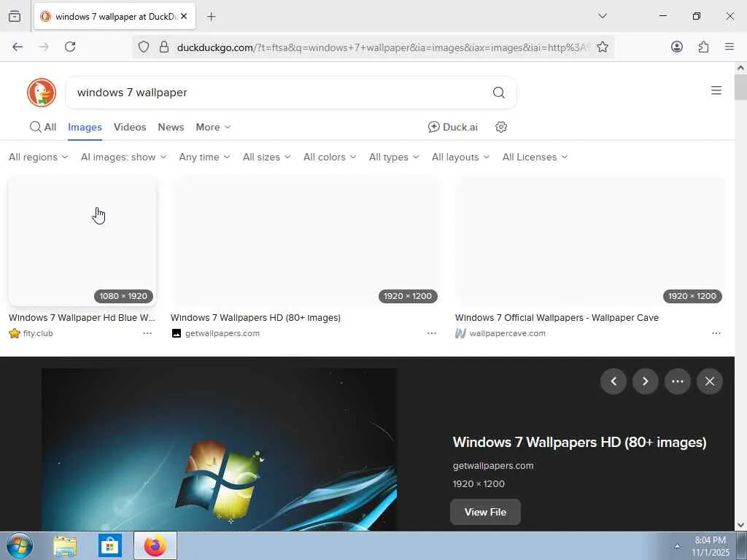The image size is (747, 560).
Task: Expand the More search categories menu
Action: (213, 127)
